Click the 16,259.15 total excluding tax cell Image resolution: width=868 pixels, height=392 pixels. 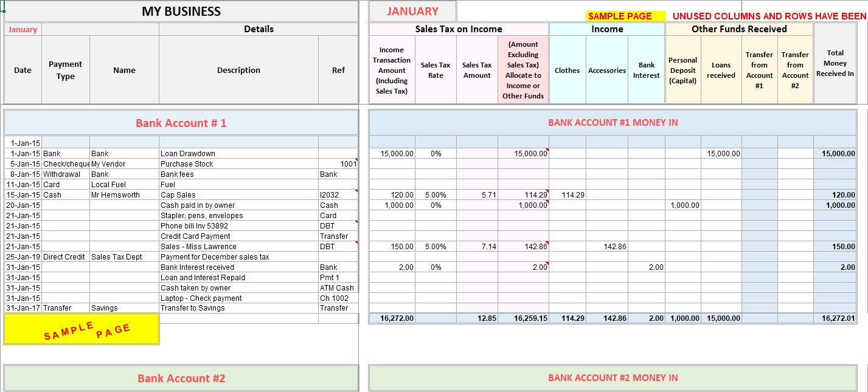pos(523,318)
